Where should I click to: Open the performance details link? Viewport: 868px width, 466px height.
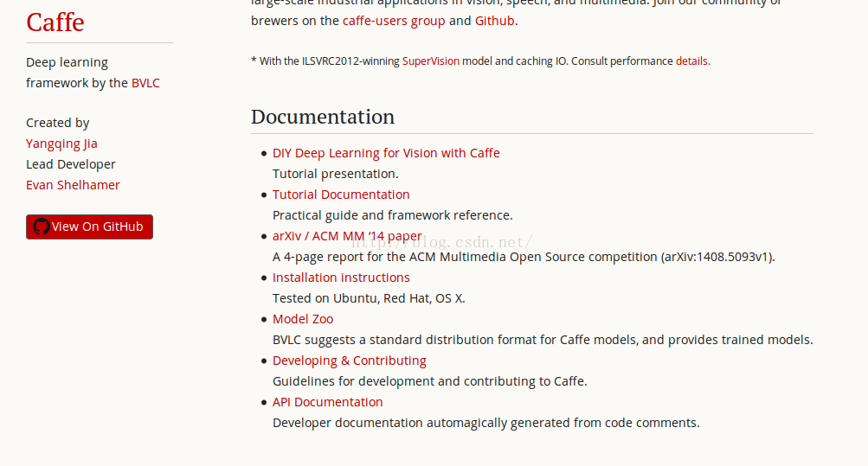pos(691,61)
